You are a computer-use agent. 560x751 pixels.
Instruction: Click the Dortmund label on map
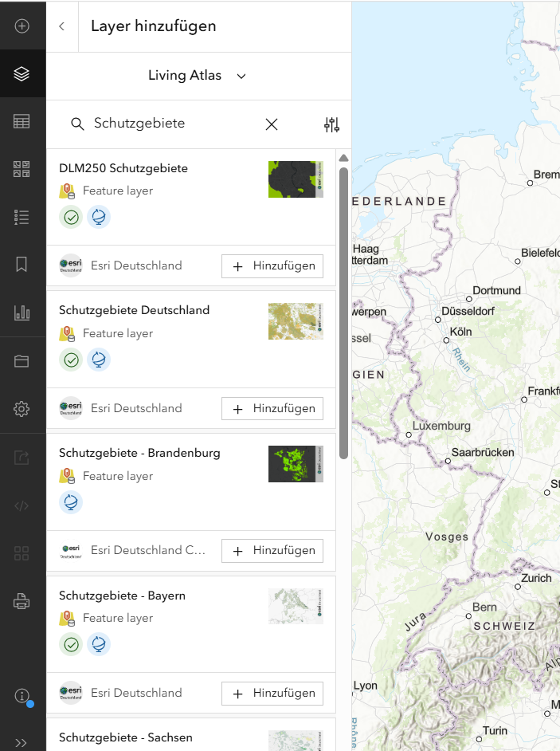[x=496, y=291]
